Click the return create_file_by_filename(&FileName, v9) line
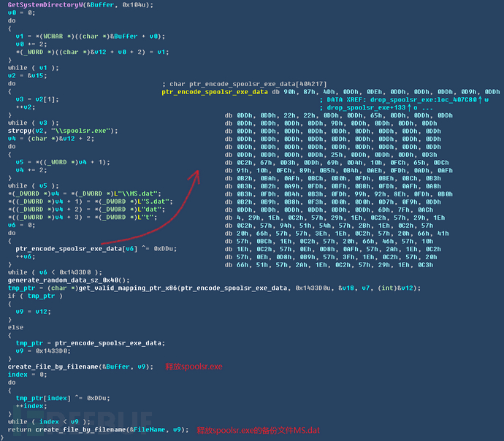 click(x=99, y=430)
